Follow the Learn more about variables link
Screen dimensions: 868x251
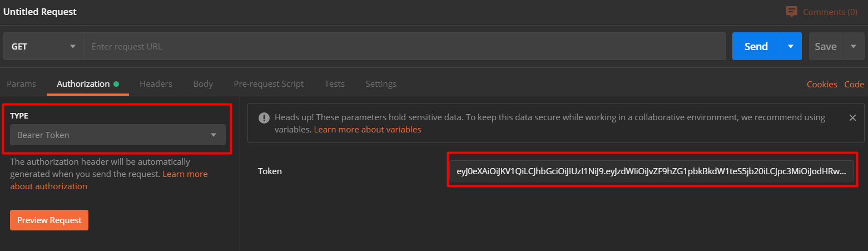368,130
